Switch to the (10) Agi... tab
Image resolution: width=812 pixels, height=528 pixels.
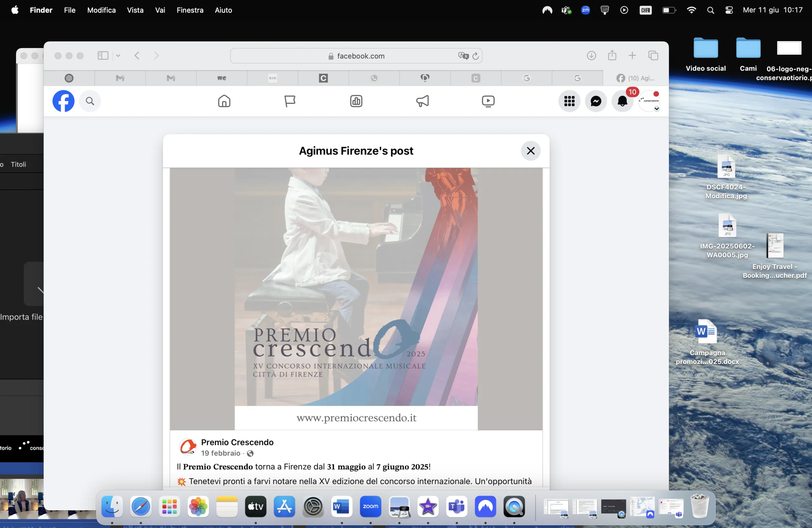[x=636, y=78]
